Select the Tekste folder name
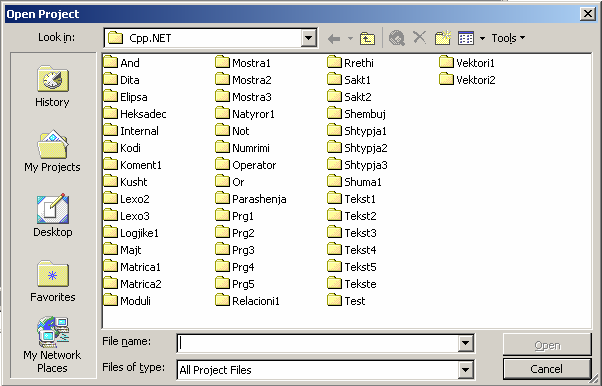The height and width of the screenshot is (386, 602). [x=361, y=284]
